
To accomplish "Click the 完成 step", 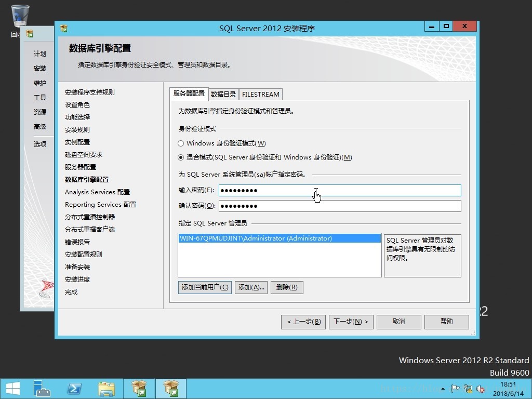I will click(x=71, y=292).
